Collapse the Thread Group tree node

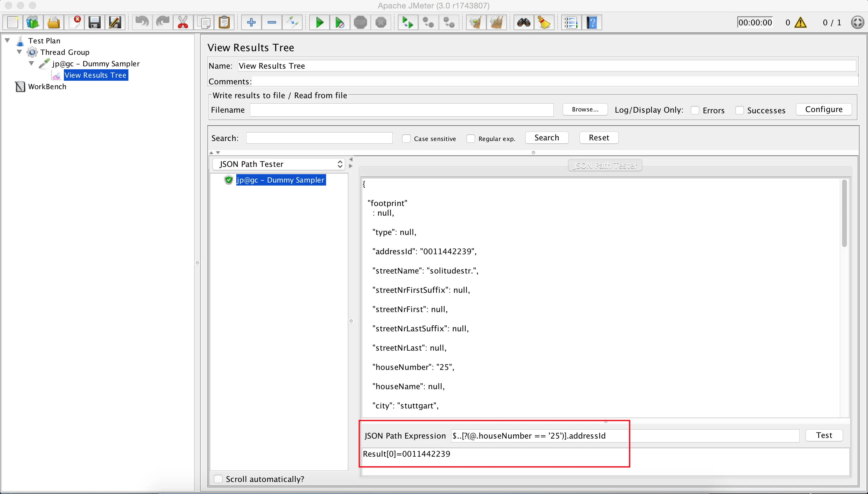19,52
